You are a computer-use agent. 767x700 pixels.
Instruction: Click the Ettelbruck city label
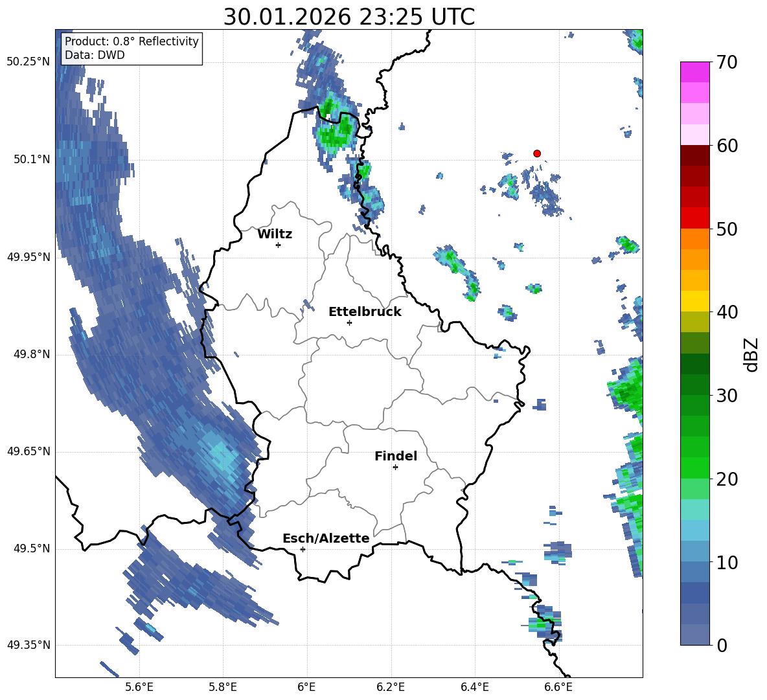coord(365,312)
